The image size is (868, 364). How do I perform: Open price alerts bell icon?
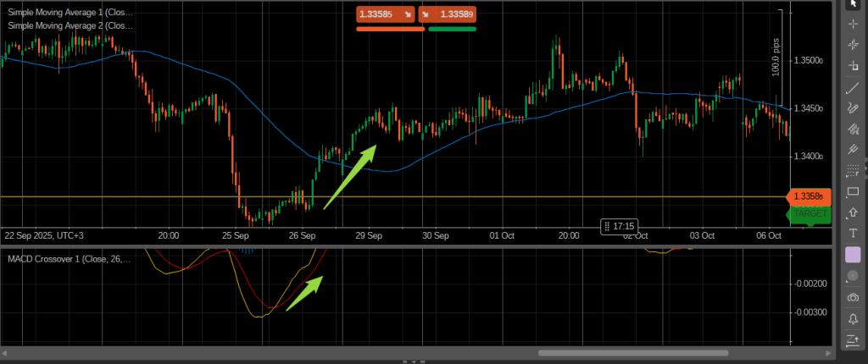pos(852,318)
